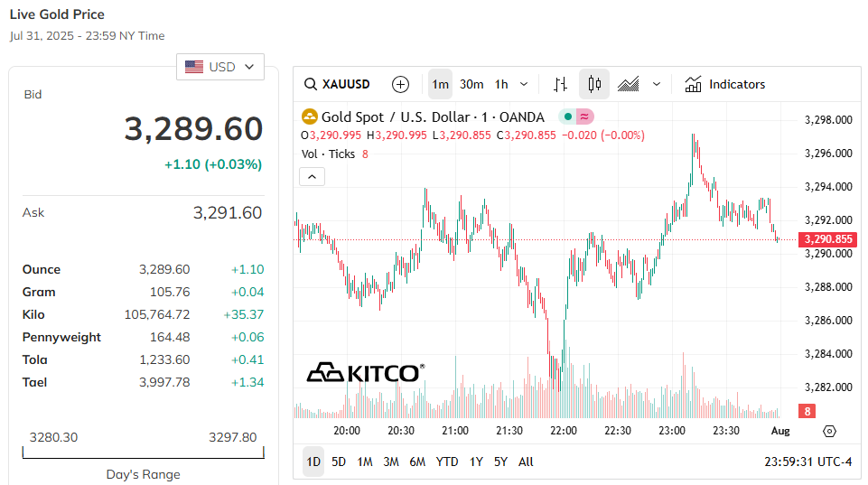Click the 22:00 time axis label
This screenshot has height=485, width=868.
point(564,431)
